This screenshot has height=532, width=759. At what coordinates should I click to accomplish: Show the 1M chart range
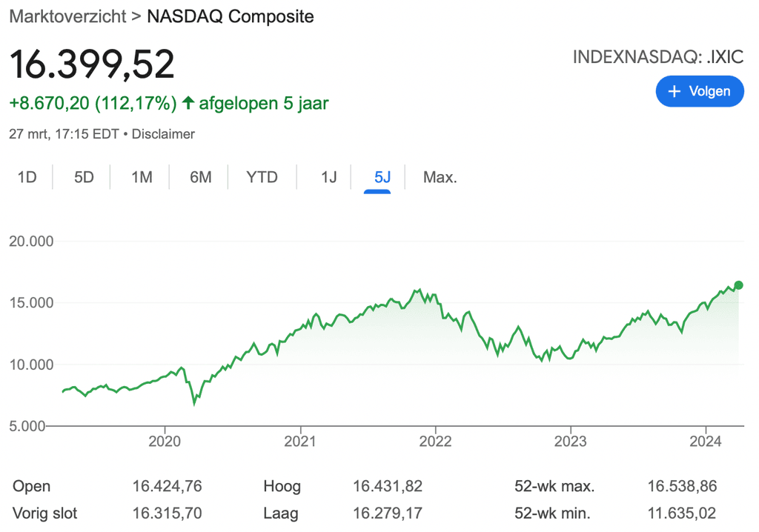[x=142, y=177]
